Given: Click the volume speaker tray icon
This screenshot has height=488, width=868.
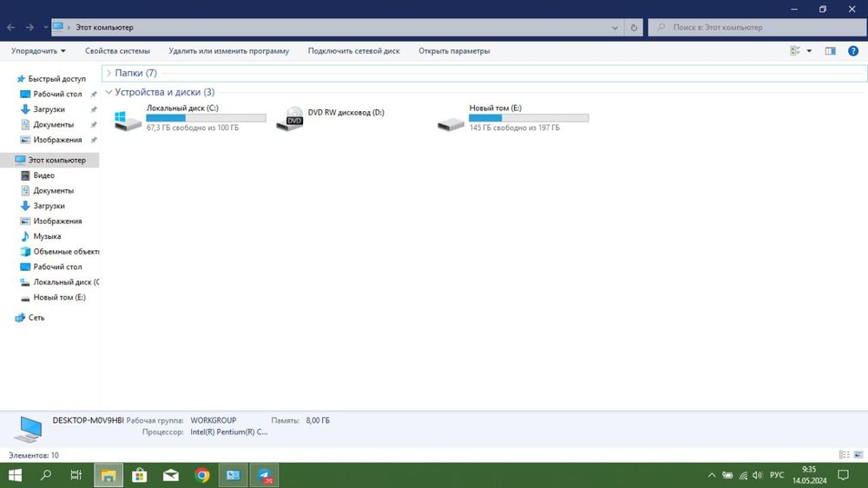Looking at the screenshot, I should [x=757, y=475].
